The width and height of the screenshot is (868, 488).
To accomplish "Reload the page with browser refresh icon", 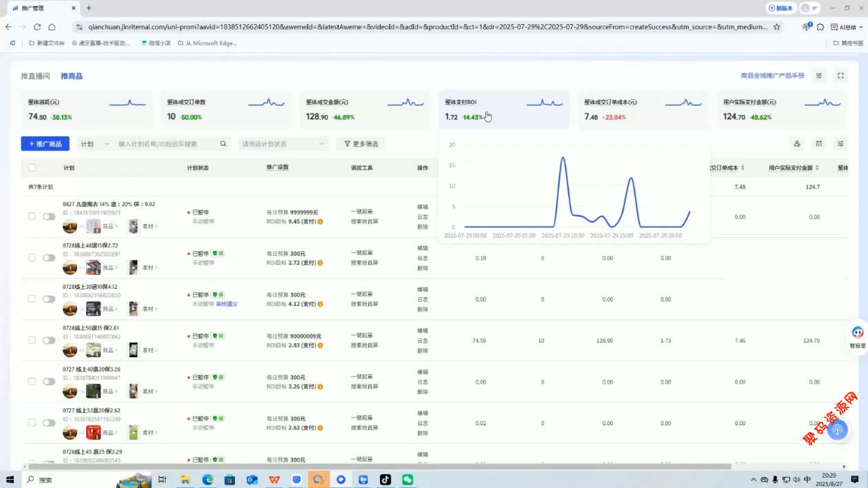I will (x=37, y=27).
